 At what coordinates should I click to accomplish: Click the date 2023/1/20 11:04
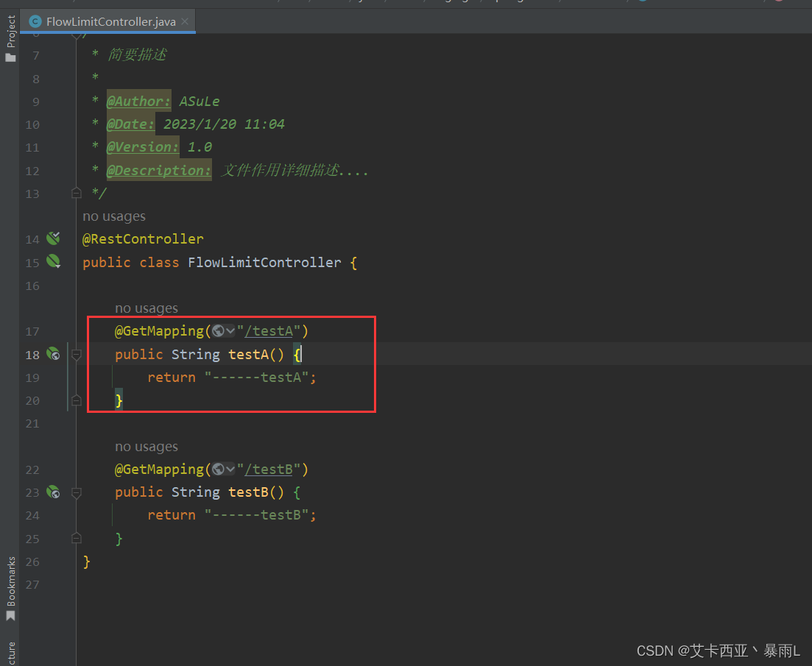[x=225, y=124]
